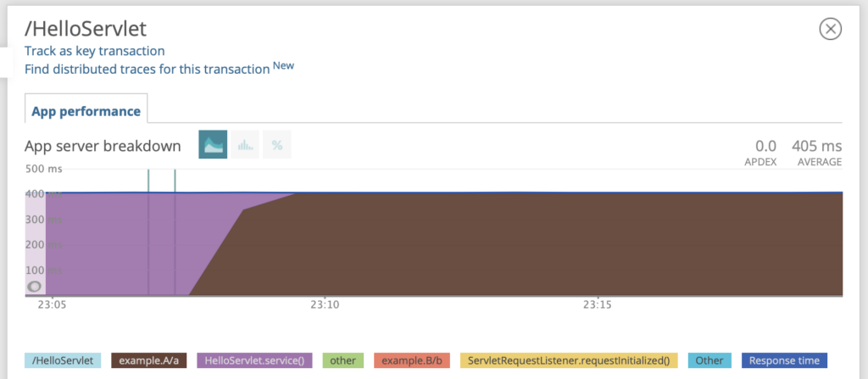
Task: Click Track as key transaction link
Action: [95, 51]
